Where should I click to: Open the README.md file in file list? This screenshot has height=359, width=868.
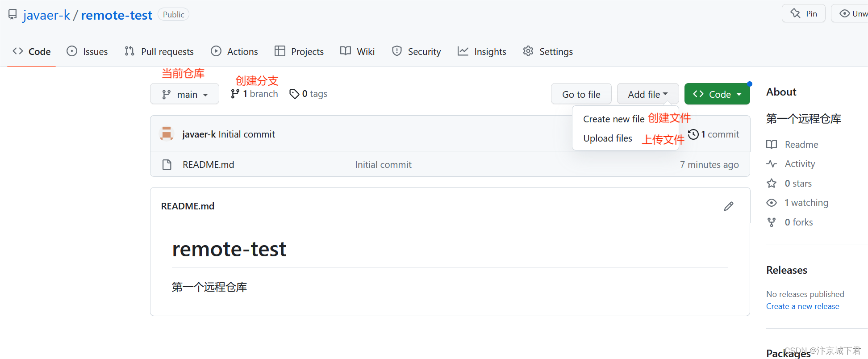[x=208, y=165]
